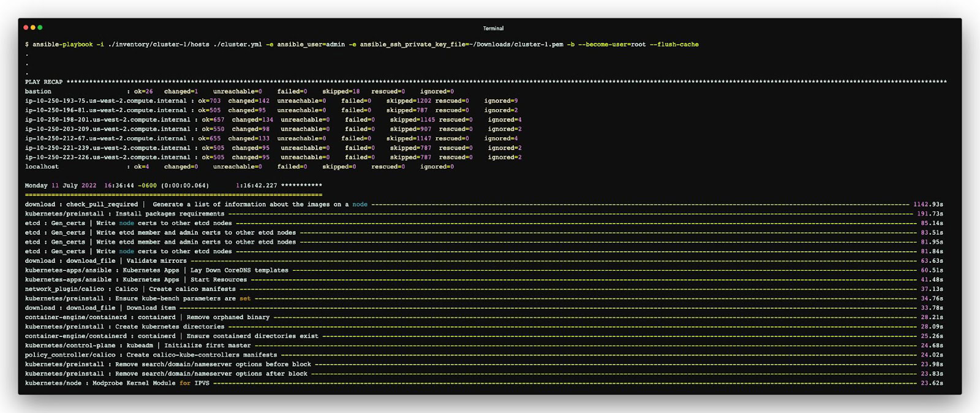
Task: Click the --become-user=root option
Action: pos(612,45)
